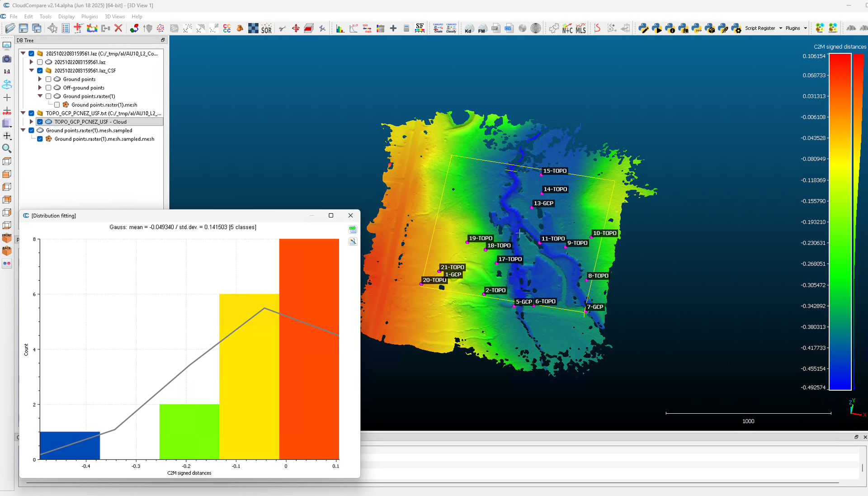
Task: Click the Kd tree icon
Action: (x=469, y=28)
